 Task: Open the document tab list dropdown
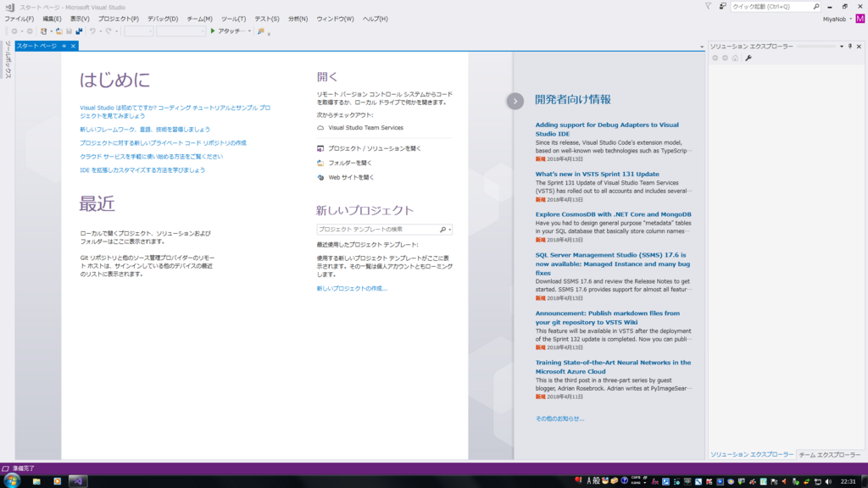pyautogui.click(x=701, y=47)
